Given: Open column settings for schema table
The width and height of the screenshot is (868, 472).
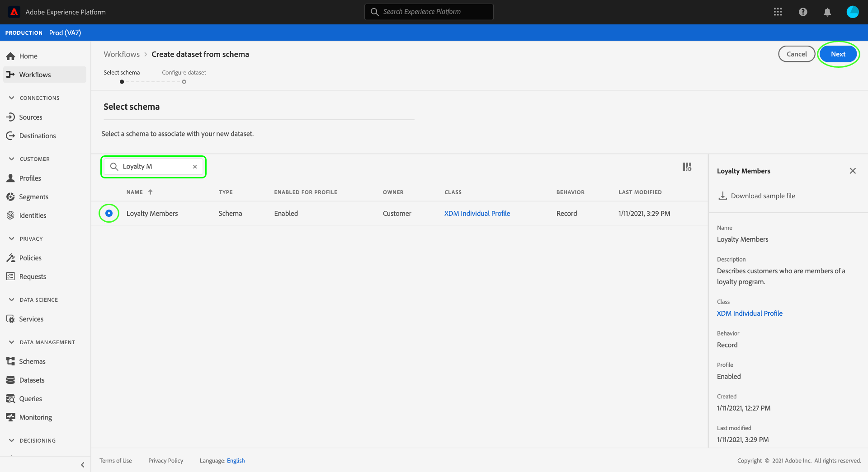Looking at the screenshot, I should coord(687,167).
